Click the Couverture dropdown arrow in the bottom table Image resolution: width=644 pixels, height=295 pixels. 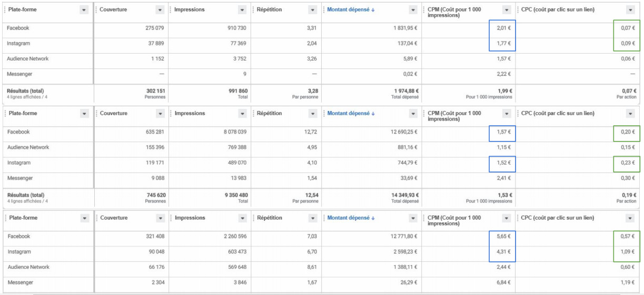click(160, 218)
